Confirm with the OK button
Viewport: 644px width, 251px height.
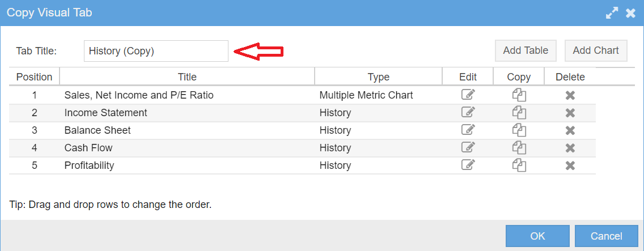point(537,236)
